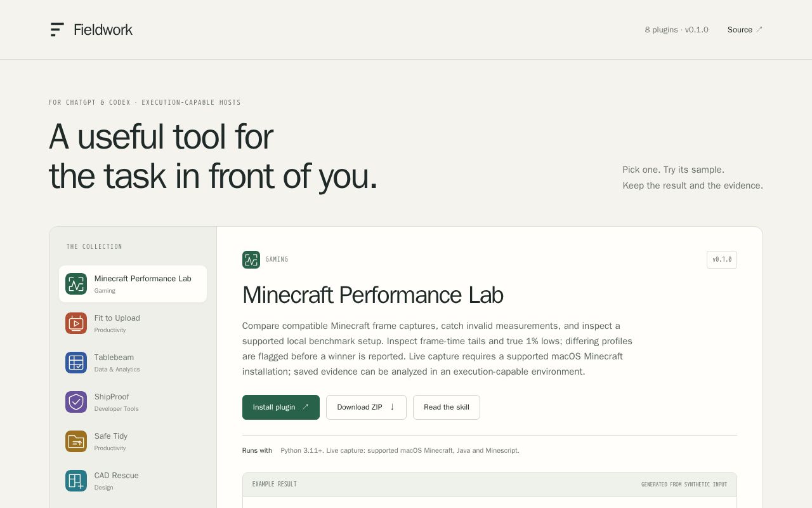Click the 'GAMING' category label

click(277, 260)
